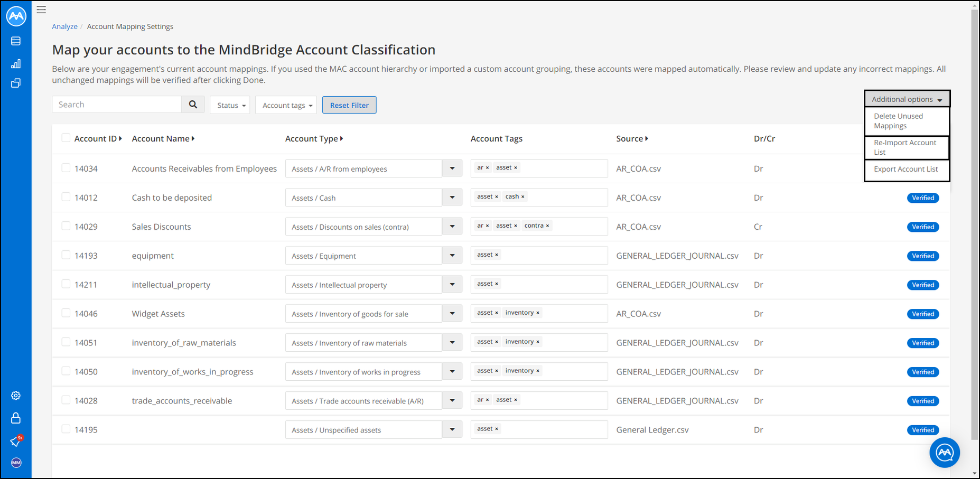Toggle the select-all checkbox in header
Viewport: 980px width, 479px height.
pos(66,138)
